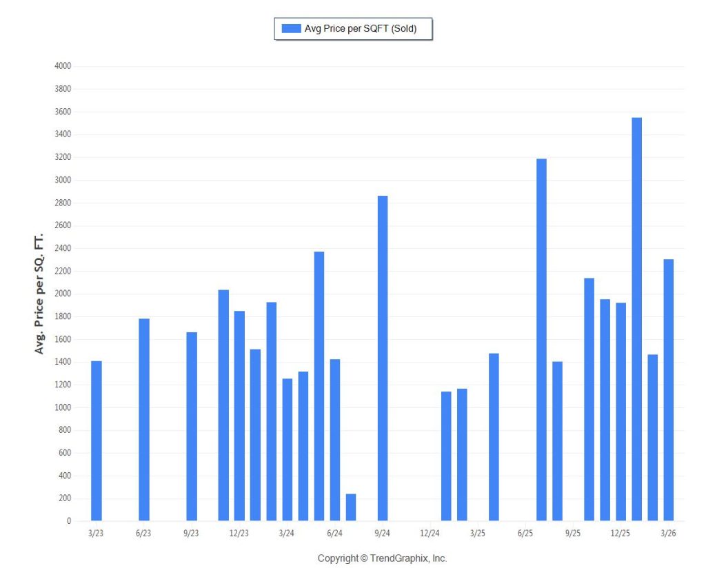The image size is (706, 588).
Task: Select the bar above the 6/24 label
Action: (x=335, y=440)
